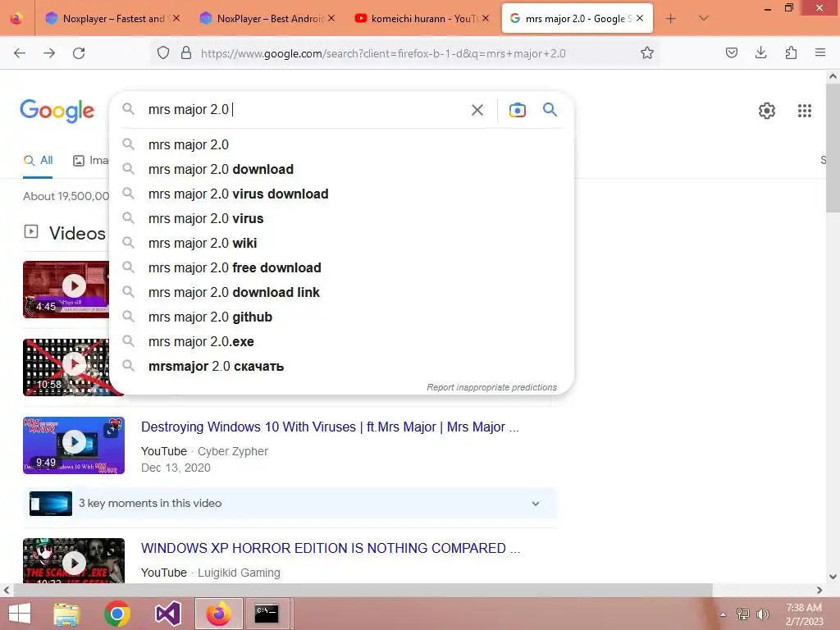The height and width of the screenshot is (630, 840).
Task: Click the scroll-right arrow of horizontal scrollbar
Action: click(x=819, y=590)
